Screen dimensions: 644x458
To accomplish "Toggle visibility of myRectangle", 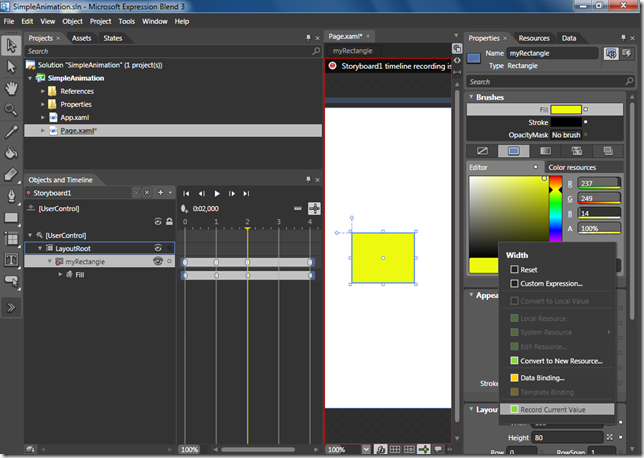I will (158, 261).
